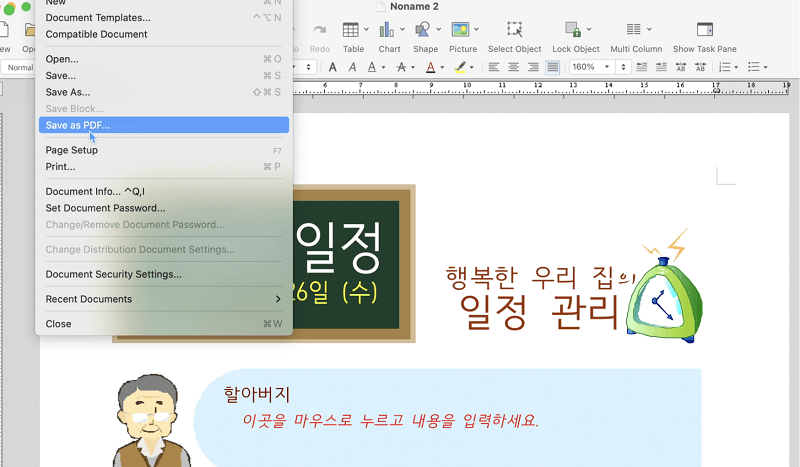Choose Page Setup menu item
The image size is (800, 467).
[x=164, y=150]
